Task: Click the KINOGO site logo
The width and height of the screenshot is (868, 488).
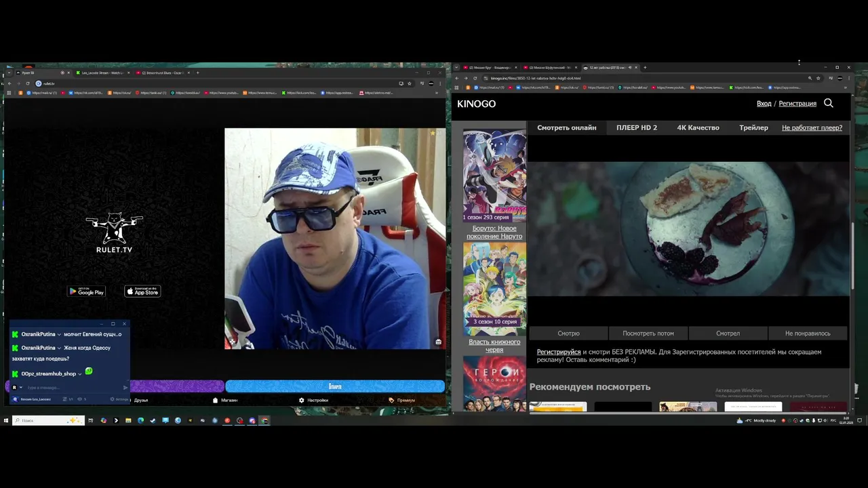Action: click(476, 104)
